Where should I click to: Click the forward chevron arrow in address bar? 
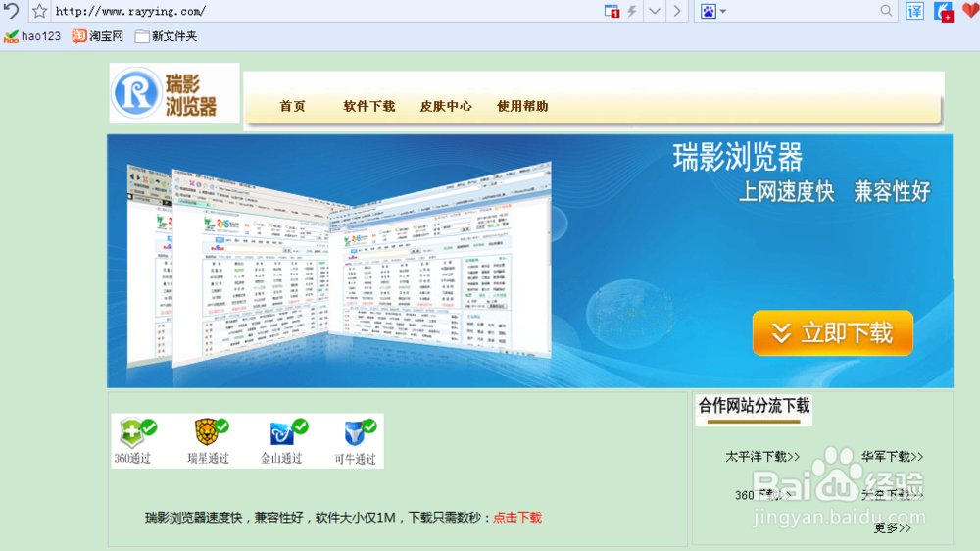(x=677, y=11)
